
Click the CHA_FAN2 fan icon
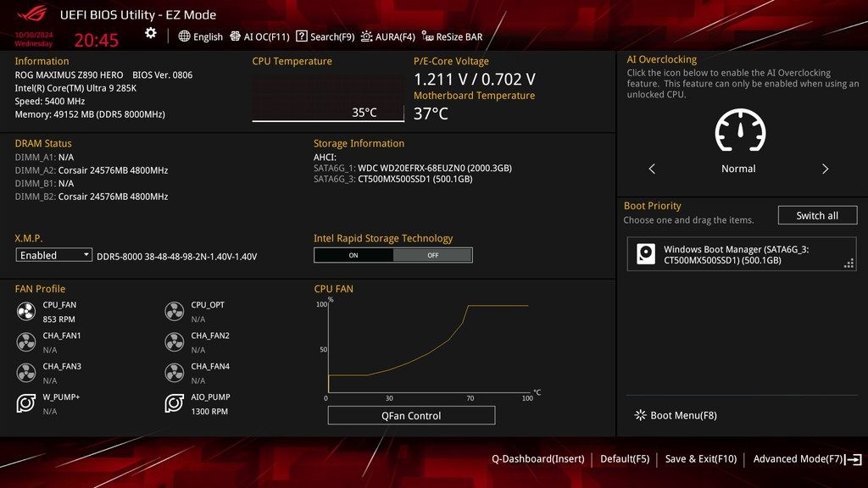(x=175, y=342)
